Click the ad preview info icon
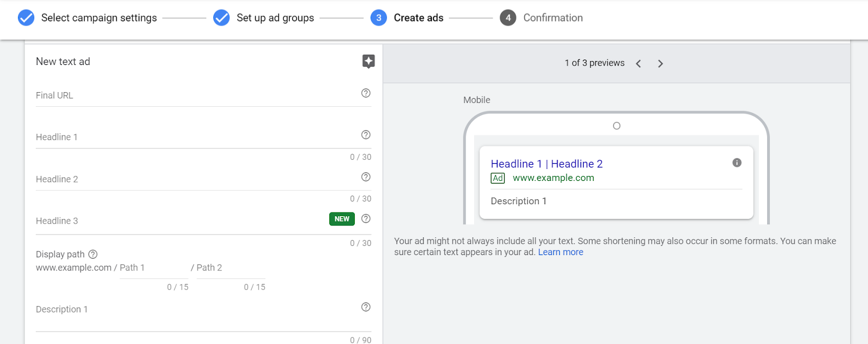This screenshot has width=868, height=344. tap(737, 163)
